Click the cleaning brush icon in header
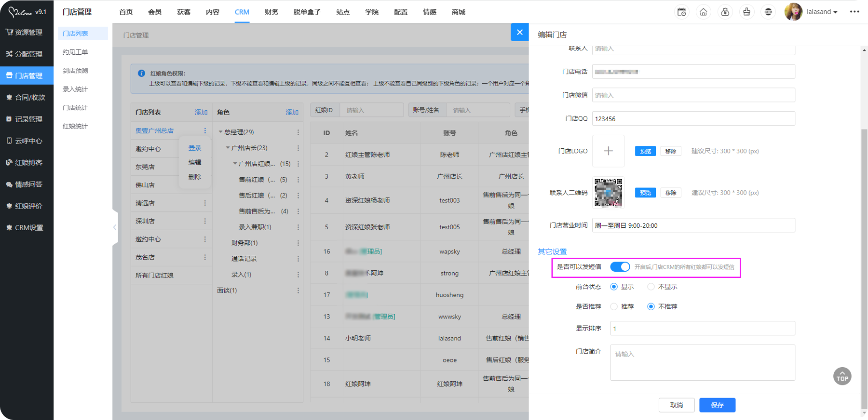Screen dimensions: 868x420 pos(747,12)
